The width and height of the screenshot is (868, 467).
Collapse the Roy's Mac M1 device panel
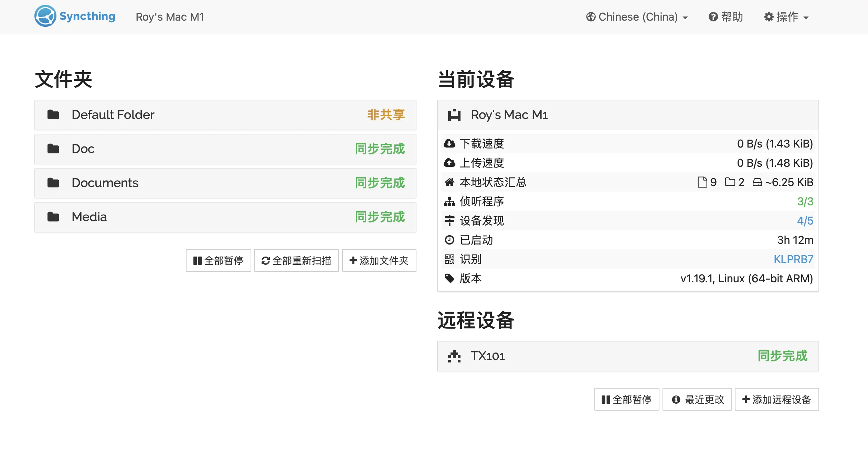tap(627, 115)
